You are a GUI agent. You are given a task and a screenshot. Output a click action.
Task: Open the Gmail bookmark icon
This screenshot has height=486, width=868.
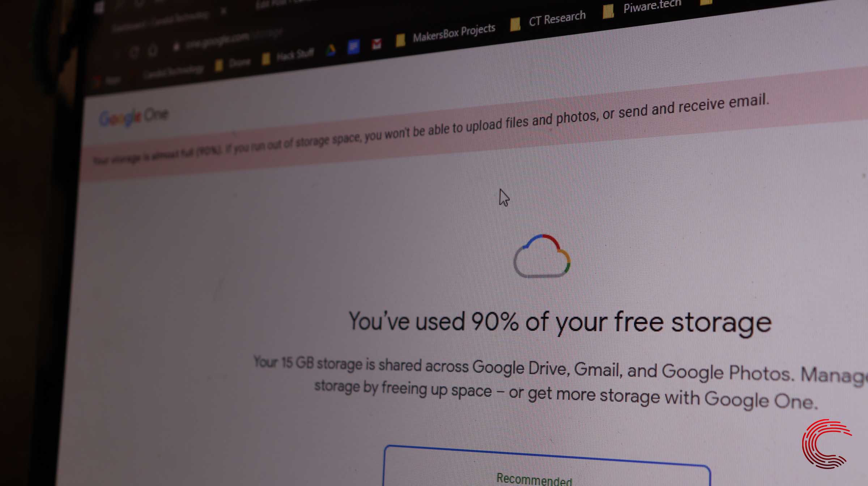click(376, 44)
